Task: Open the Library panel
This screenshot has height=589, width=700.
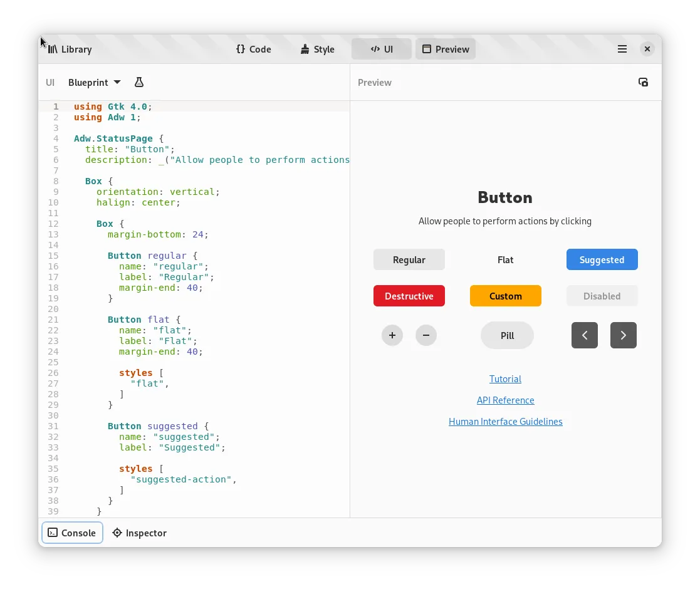Action: click(x=70, y=50)
